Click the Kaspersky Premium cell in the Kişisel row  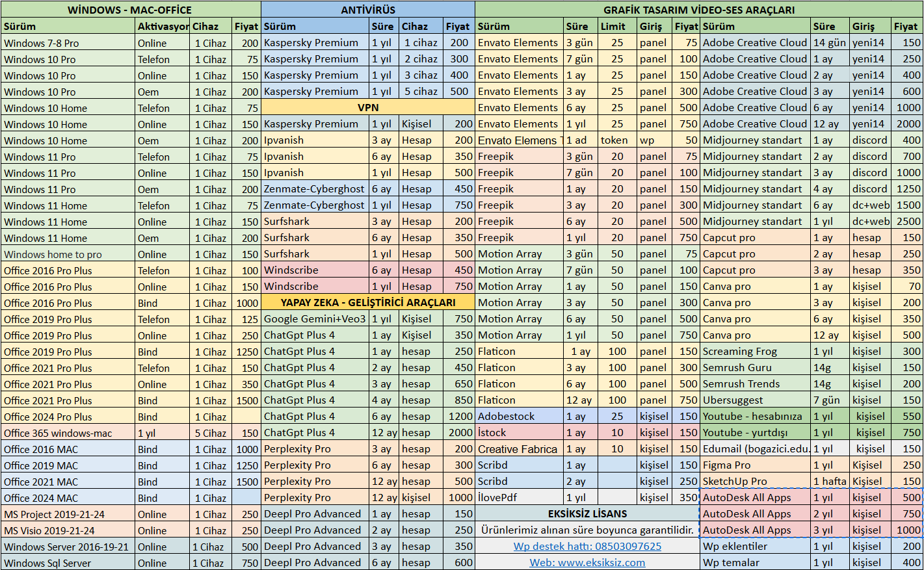pyautogui.click(x=315, y=123)
